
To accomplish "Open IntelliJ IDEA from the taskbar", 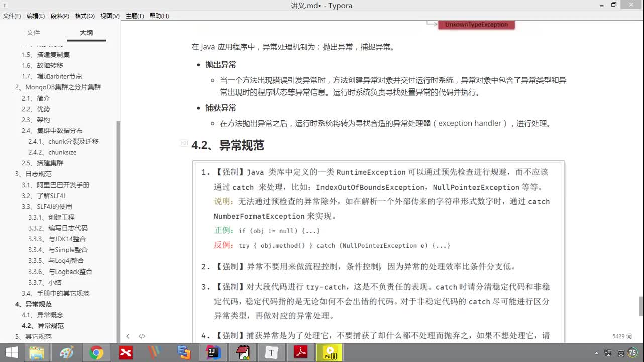I will point(213,353).
